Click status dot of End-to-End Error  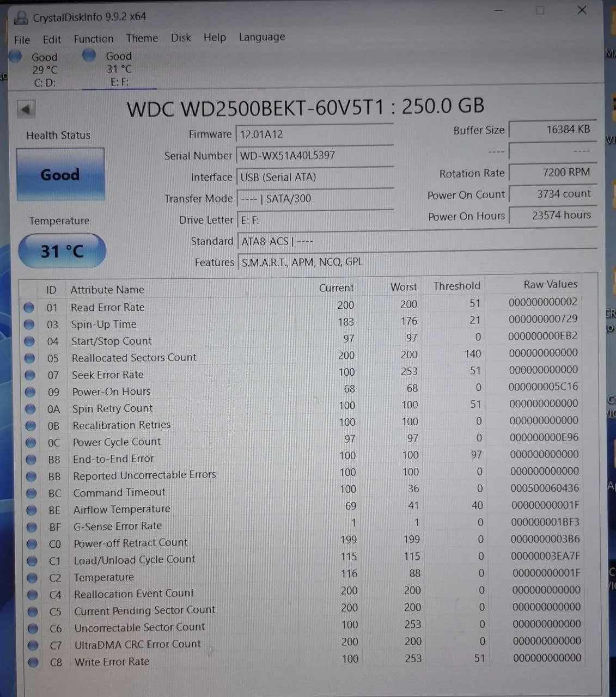click(31, 460)
